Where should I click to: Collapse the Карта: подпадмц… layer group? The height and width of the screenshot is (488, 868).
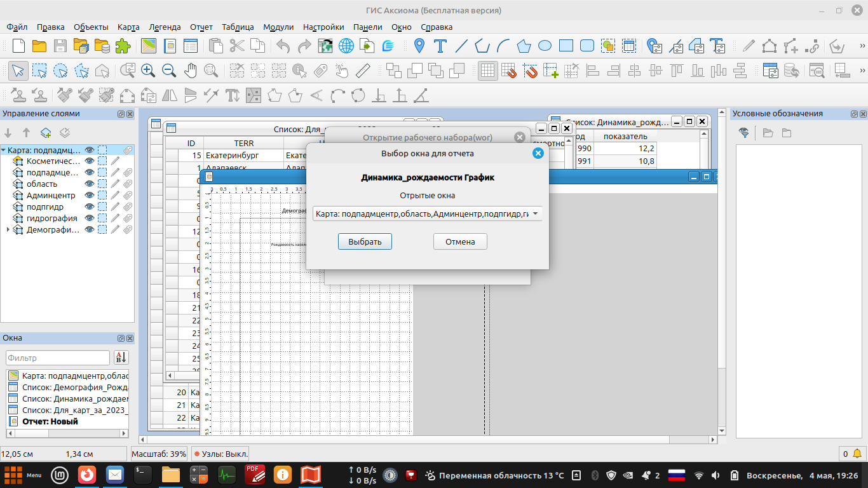pos(4,151)
